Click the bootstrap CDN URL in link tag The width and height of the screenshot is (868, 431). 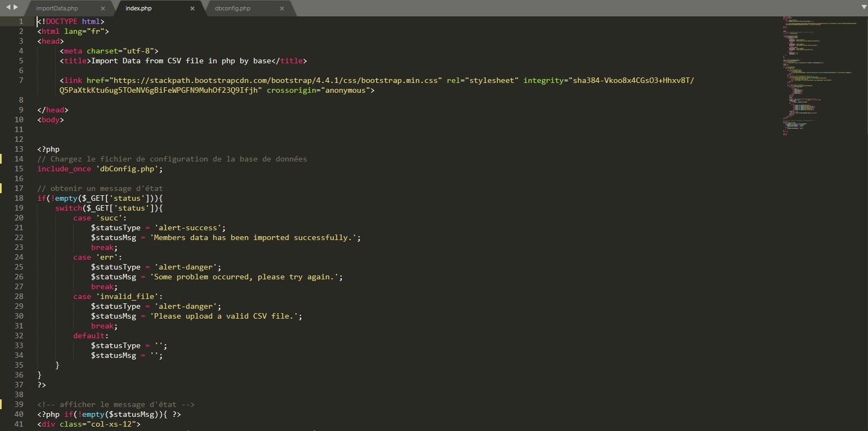[x=276, y=81]
